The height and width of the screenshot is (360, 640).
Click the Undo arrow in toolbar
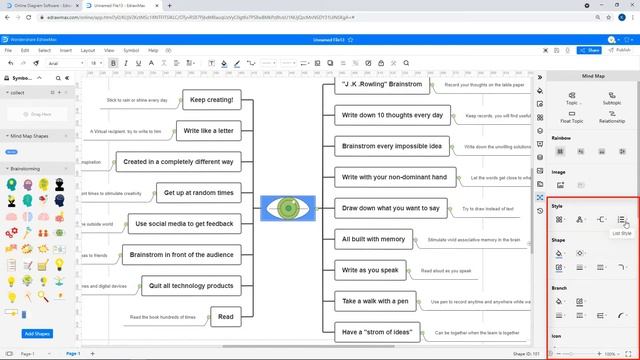pos(11,63)
